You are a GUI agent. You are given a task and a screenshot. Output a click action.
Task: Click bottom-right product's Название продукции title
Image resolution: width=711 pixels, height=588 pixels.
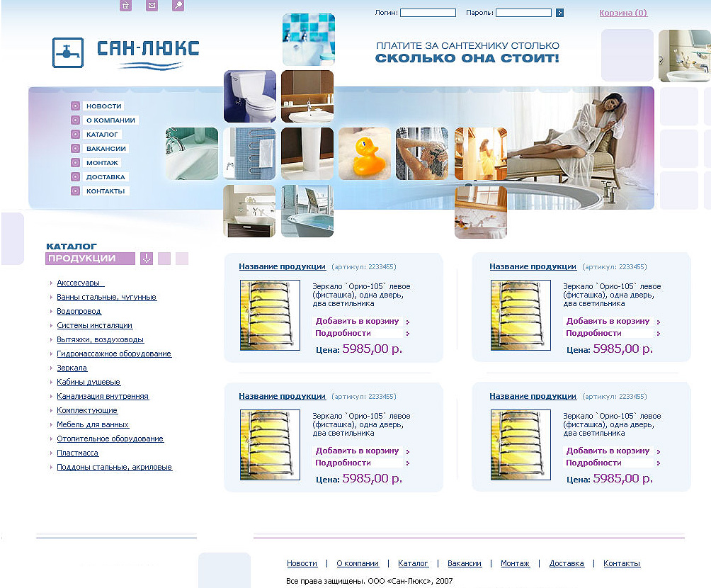coord(533,396)
